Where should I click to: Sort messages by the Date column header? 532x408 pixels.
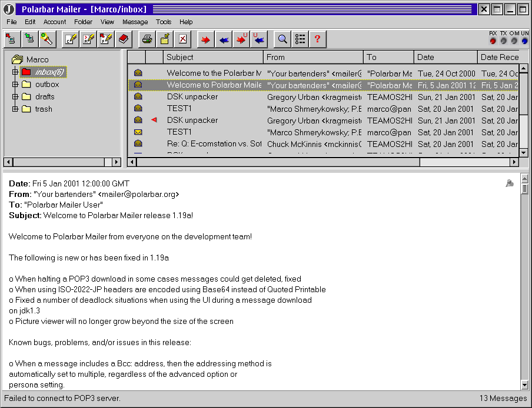[445, 57]
